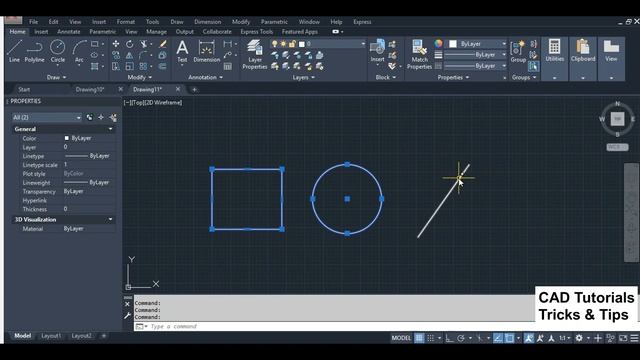640x360 pixels.
Task: Click the Quick Select icon in Properties palette
Action: tap(113, 118)
